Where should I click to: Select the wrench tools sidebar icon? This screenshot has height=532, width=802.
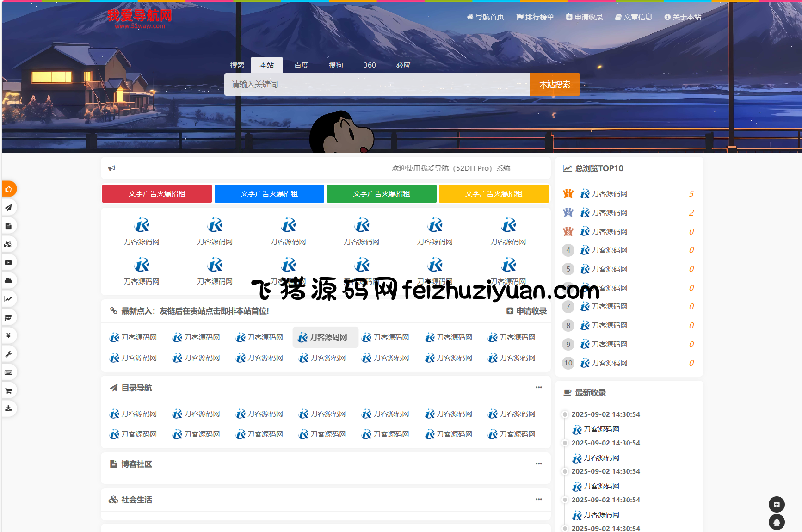point(8,354)
